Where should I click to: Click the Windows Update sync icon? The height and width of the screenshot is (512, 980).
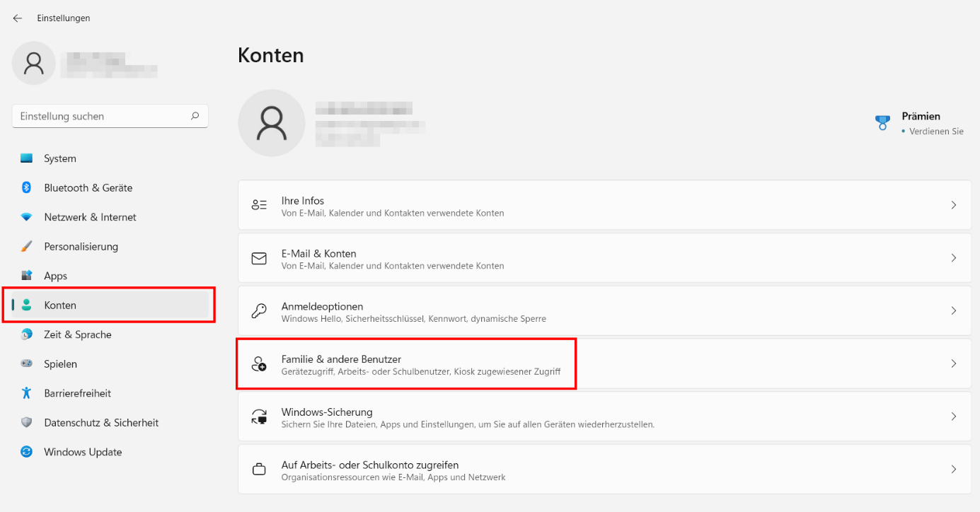(27, 452)
